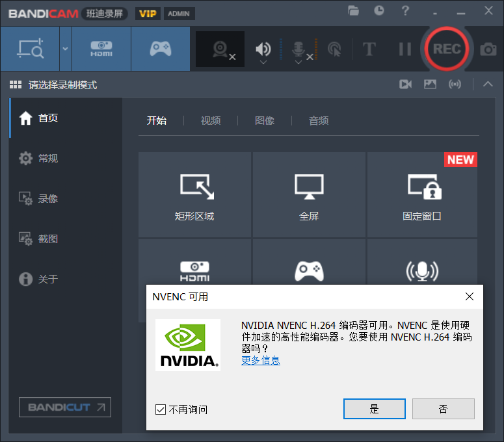Viewport: 504px width, 442px height.
Task: Open screen recording mode dropdown arrow
Action: coord(65,49)
